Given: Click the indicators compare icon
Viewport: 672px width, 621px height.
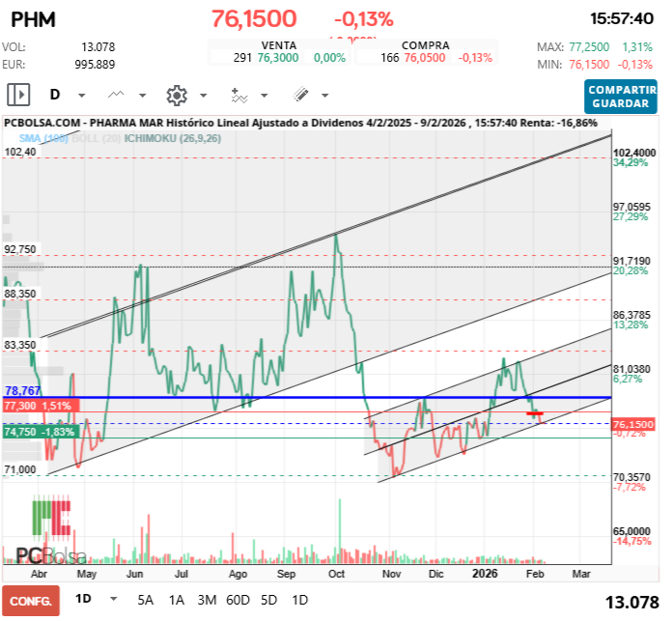Looking at the screenshot, I should pyautogui.click(x=238, y=95).
